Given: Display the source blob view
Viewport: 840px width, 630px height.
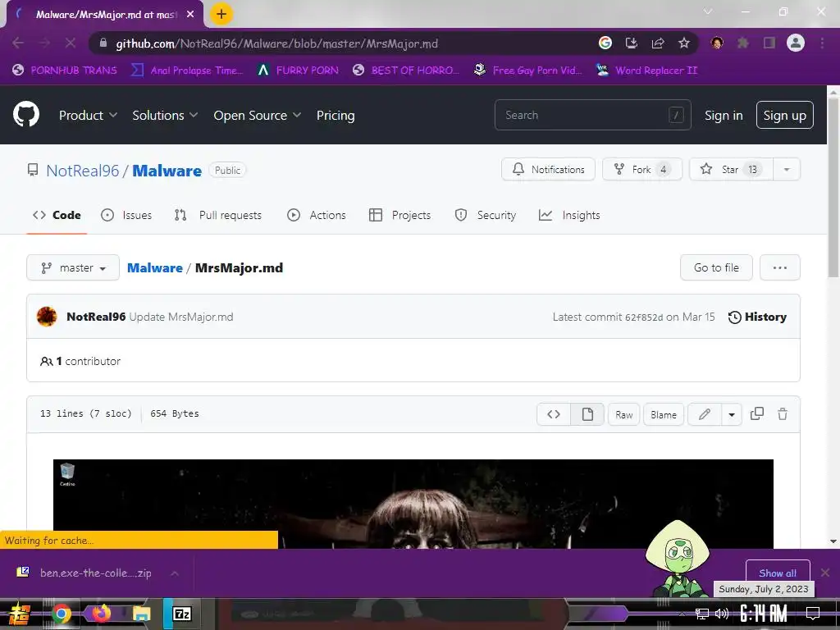Looking at the screenshot, I should coord(554,414).
